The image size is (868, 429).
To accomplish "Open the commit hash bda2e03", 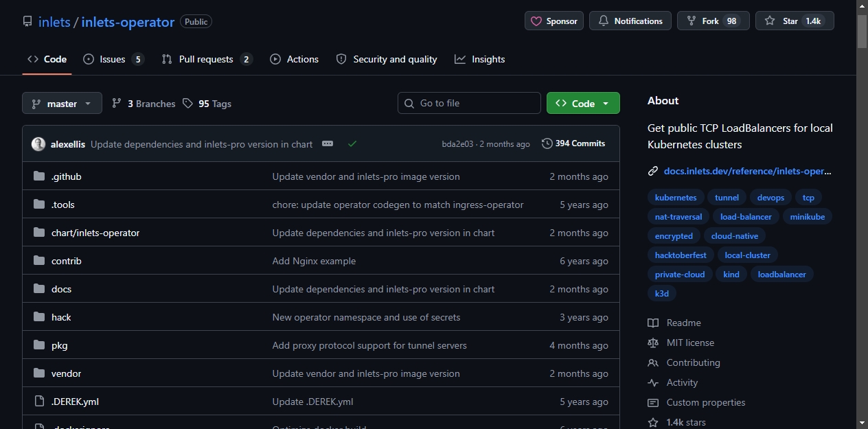I will coord(457,144).
